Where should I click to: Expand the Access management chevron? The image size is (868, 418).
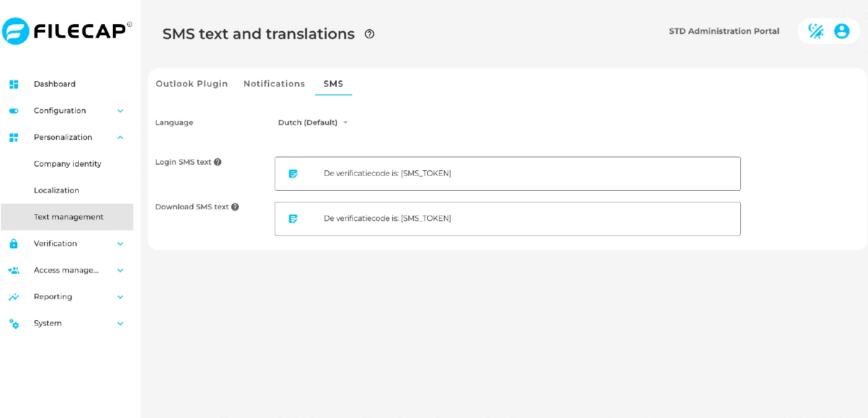click(x=120, y=271)
